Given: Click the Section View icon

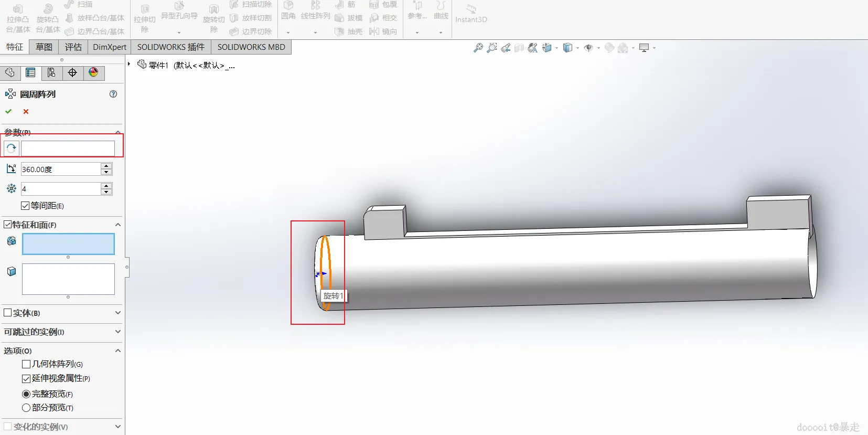Looking at the screenshot, I should (x=519, y=48).
